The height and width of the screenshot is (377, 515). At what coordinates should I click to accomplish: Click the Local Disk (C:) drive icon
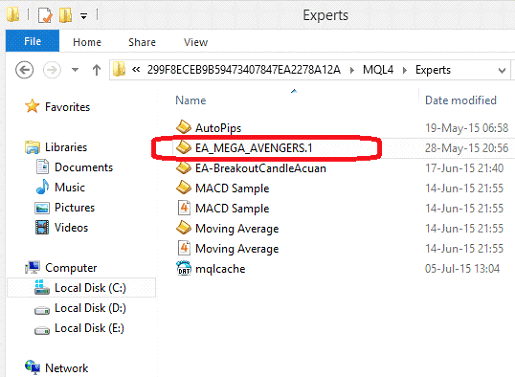42,287
